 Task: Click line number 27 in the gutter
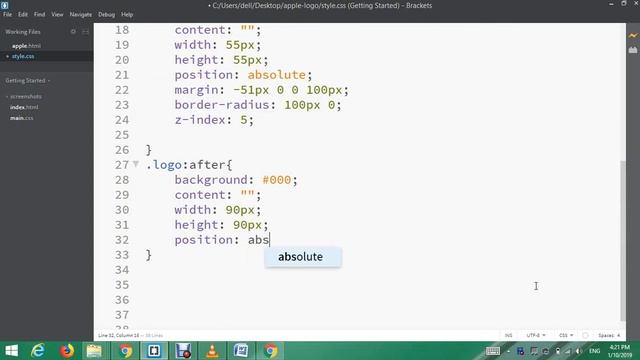(122, 165)
